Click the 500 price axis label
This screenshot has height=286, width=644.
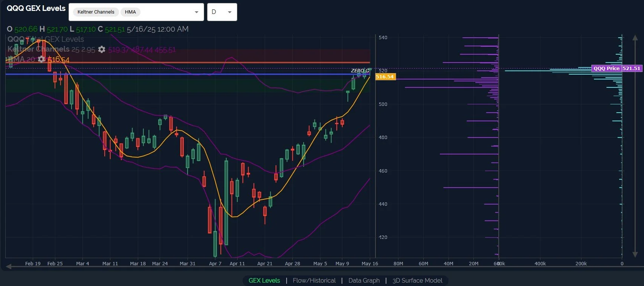click(x=383, y=104)
